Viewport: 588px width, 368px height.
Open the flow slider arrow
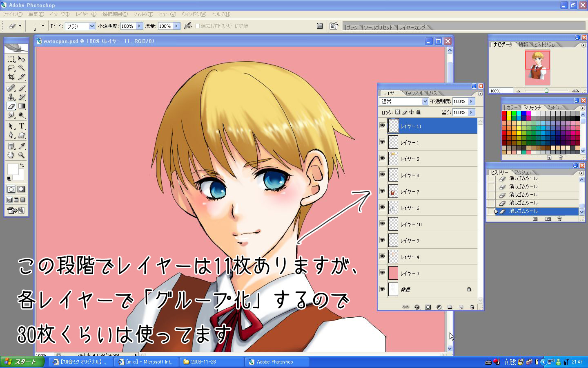pyautogui.click(x=176, y=26)
